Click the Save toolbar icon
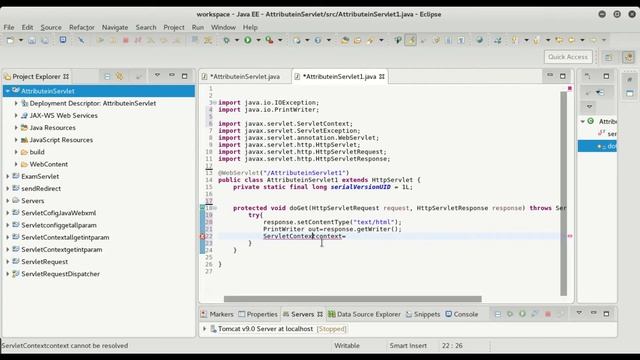The width and height of the screenshot is (640, 360). 32,40
